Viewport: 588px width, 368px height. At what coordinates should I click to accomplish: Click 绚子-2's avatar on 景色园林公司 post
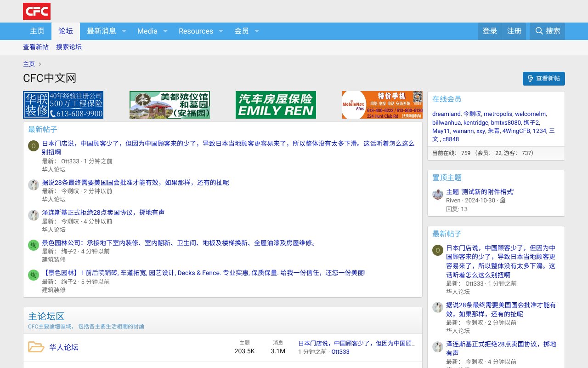33,246
